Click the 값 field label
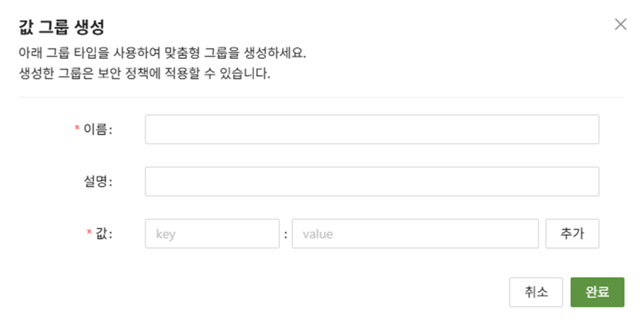 pos(104,234)
